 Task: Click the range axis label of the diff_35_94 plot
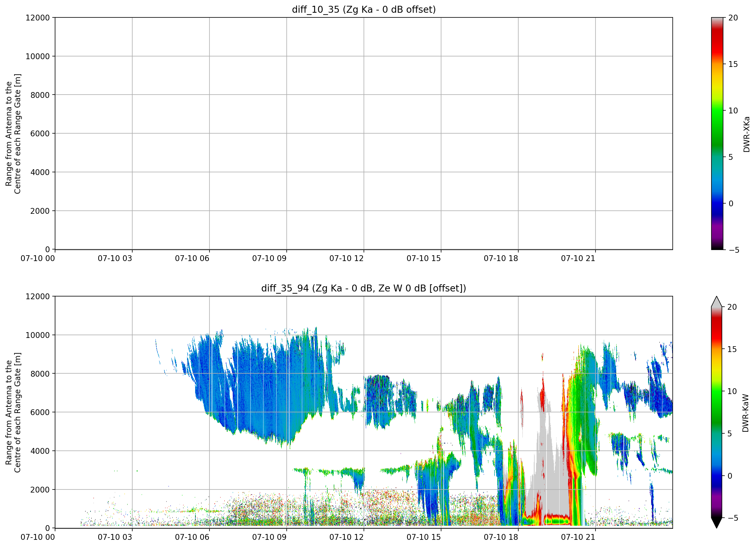[13, 412]
